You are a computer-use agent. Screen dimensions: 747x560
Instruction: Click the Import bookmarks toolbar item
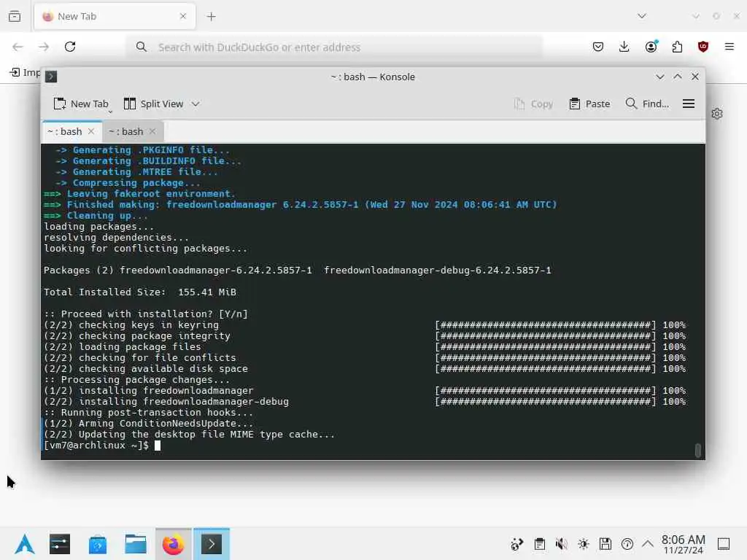(x=26, y=72)
